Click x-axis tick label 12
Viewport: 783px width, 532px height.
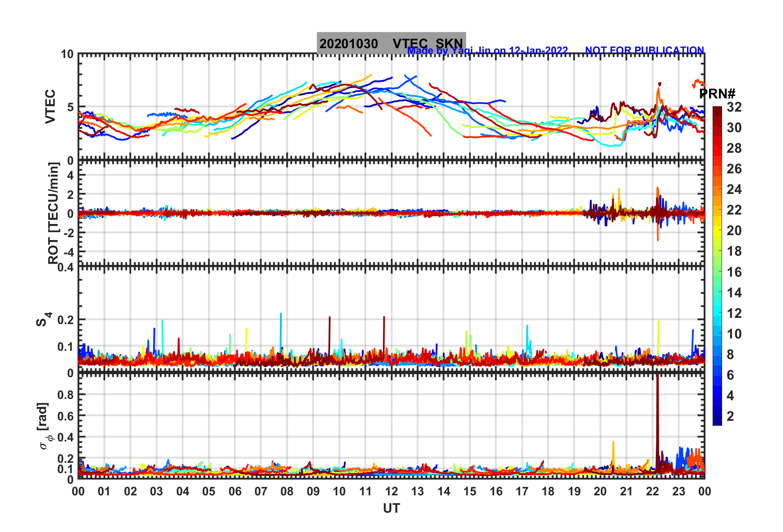(x=391, y=491)
